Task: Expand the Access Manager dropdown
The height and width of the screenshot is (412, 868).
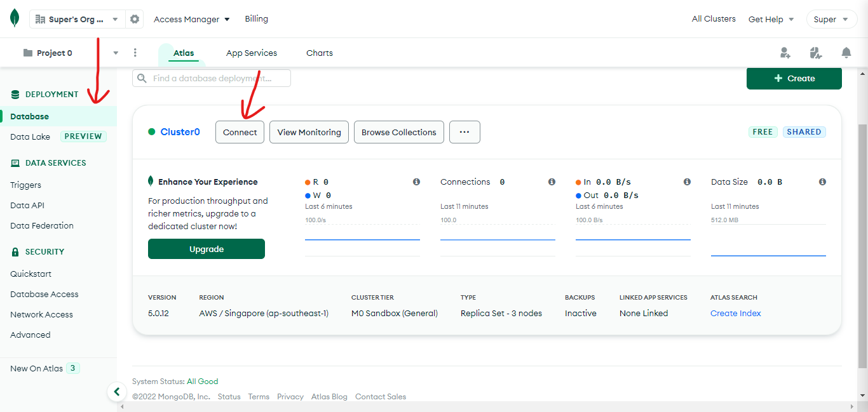Action: (192, 19)
